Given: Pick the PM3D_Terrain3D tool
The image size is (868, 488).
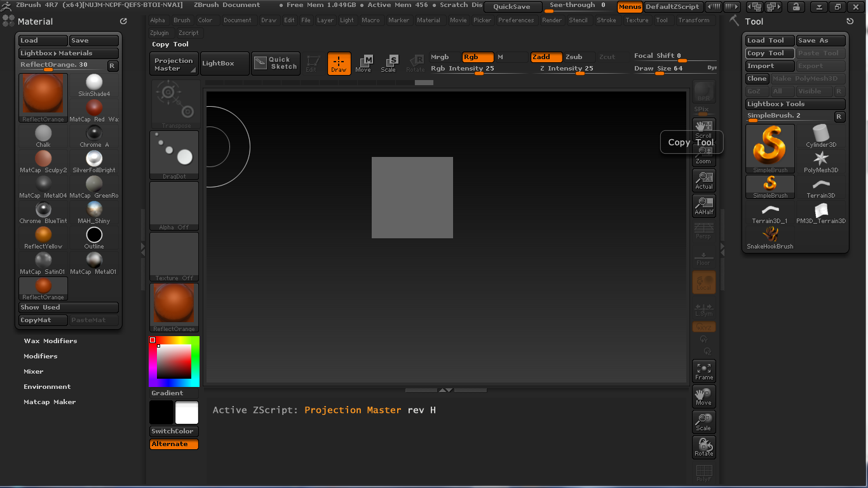Looking at the screenshot, I should pyautogui.click(x=821, y=213).
